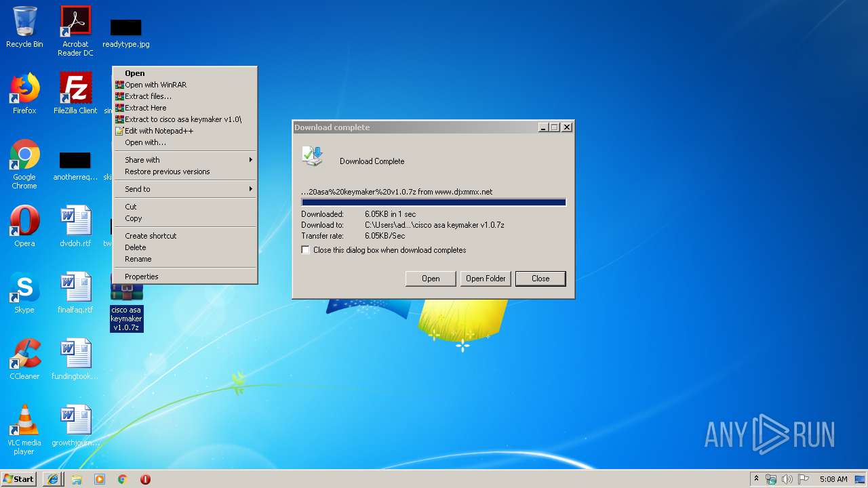
Task: Click the network tray icon
Action: click(771, 479)
